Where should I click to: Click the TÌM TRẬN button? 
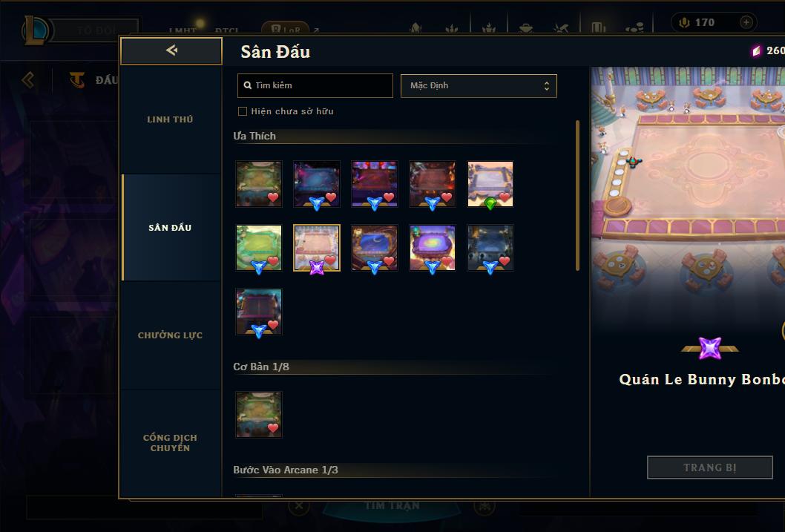[x=392, y=506]
